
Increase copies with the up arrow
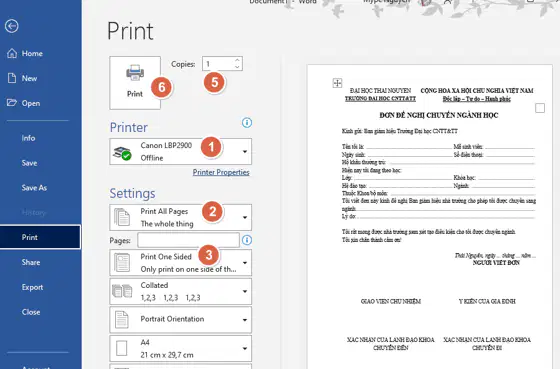point(237,60)
